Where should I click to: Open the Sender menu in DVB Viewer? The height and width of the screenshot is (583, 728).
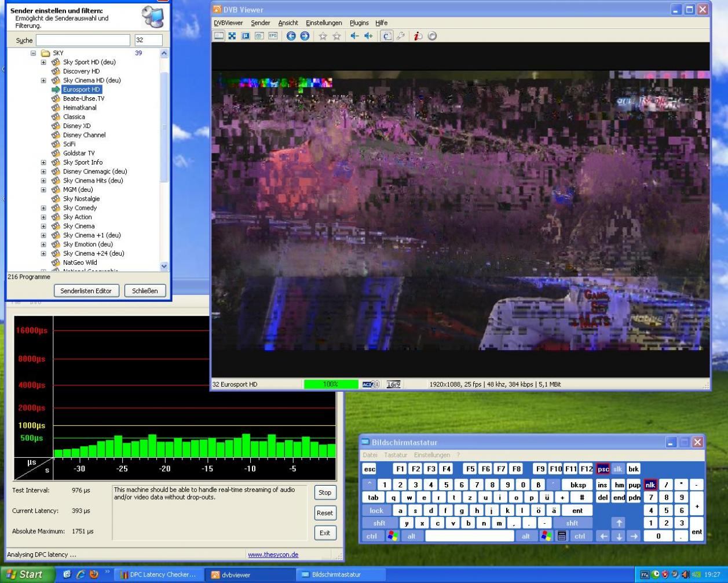[x=261, y=23]
